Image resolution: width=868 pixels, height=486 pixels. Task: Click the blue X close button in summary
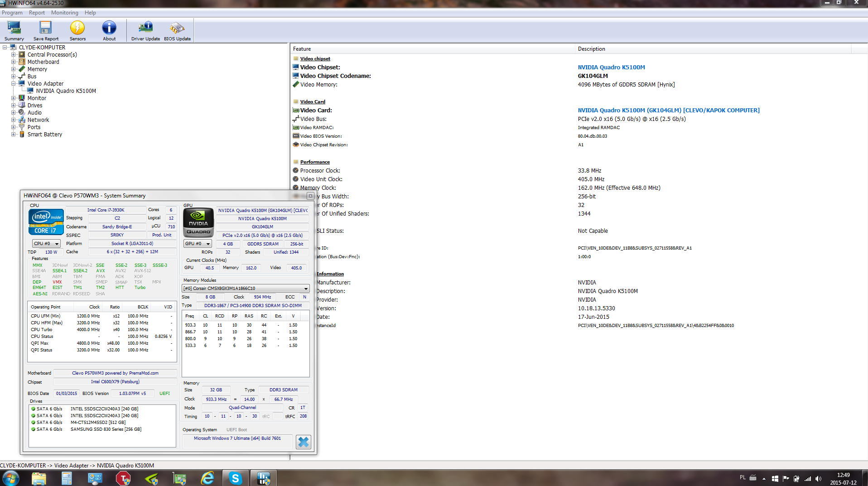(304, 442)
